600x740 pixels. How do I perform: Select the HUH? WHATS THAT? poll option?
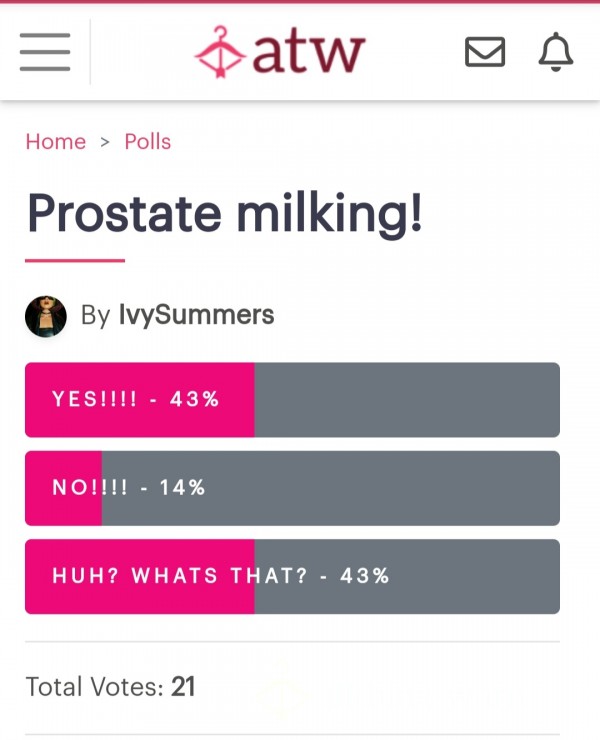coord(292,576)
